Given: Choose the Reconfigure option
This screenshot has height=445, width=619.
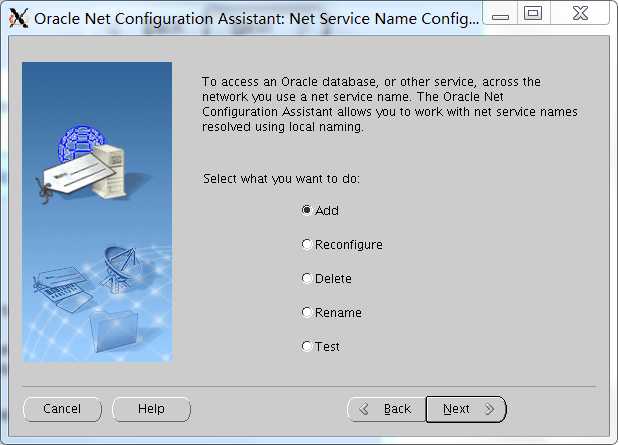Looking at the screenshot, I should (342, 244).
